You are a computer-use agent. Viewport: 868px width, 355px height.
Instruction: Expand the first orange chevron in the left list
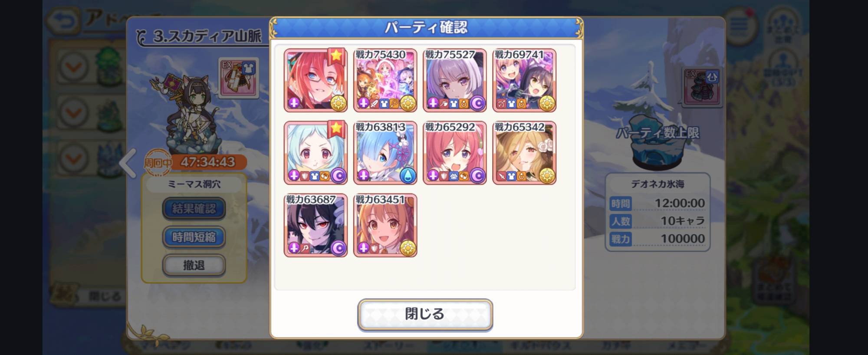[x=74, y=66]
